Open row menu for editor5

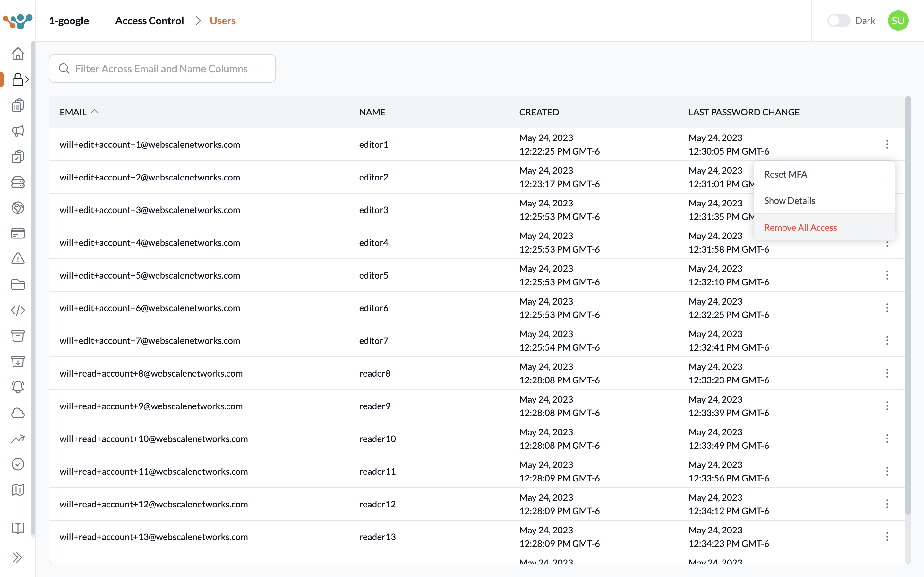887,275
